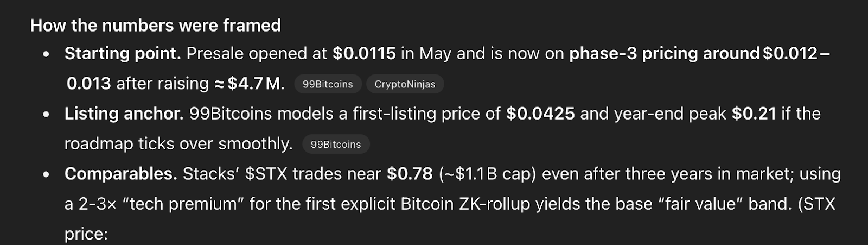Click the bold $0.21 year-end peak
868x245 pixels.
click(x=754, y=114)
